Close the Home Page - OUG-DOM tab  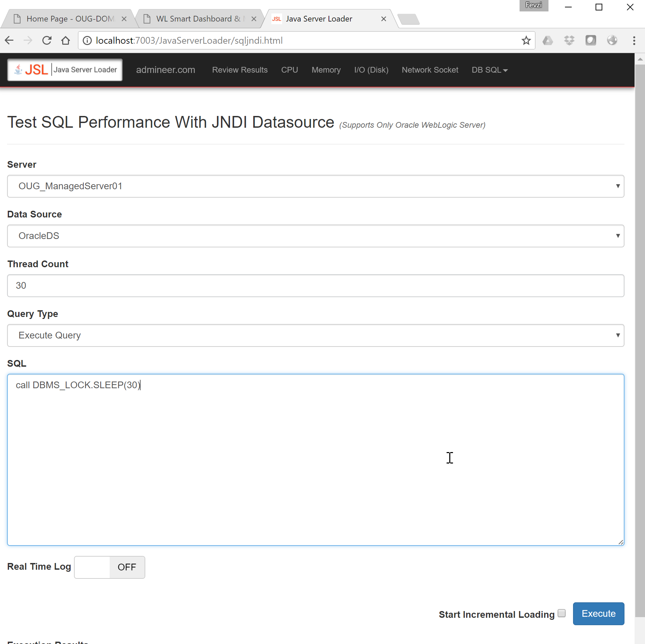point(124,19)
